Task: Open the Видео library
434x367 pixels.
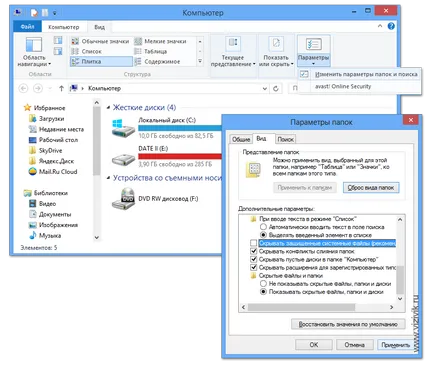Action: [43, 204]
